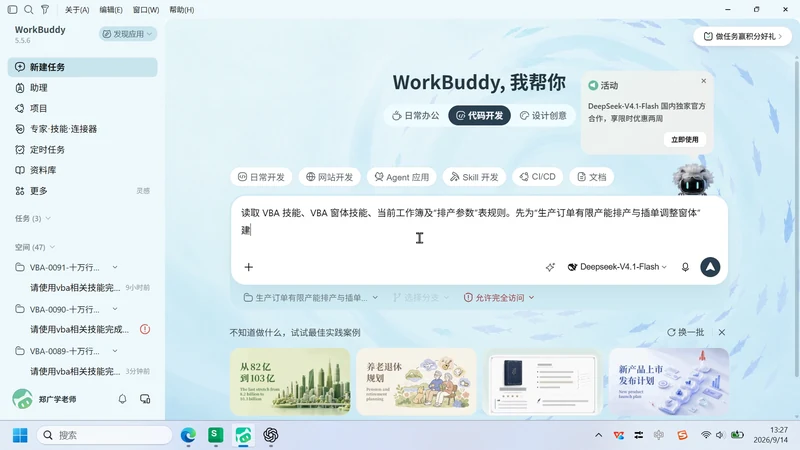The image size is (800, 450).
Task: Collapse the VBA-0090 space chevron
Action: (115, 309)
